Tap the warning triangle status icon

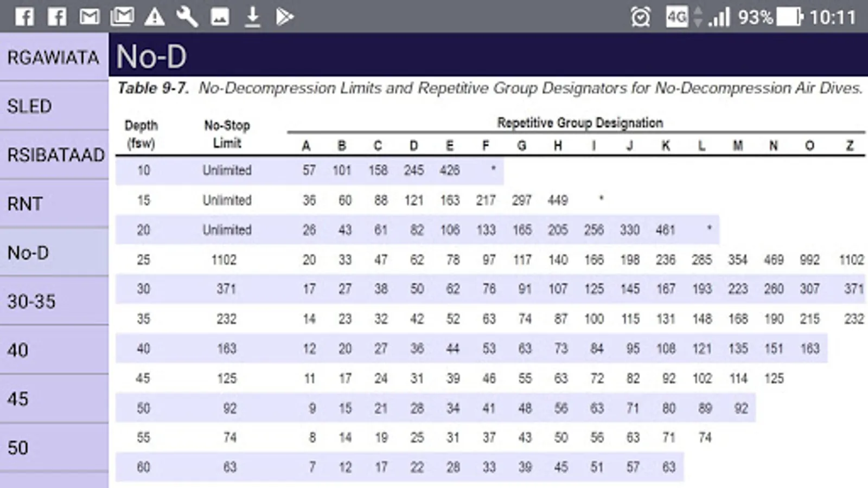tap(155, 17)
